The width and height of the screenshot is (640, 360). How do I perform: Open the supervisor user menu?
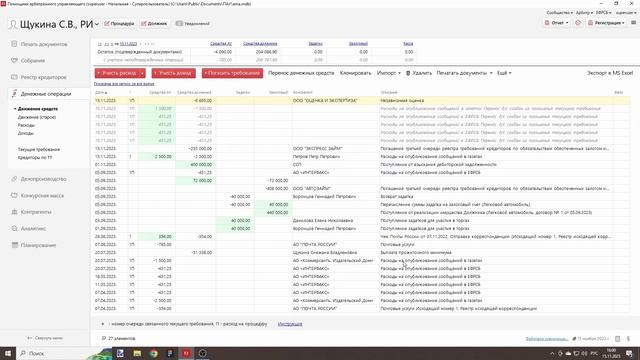[626, 13]
